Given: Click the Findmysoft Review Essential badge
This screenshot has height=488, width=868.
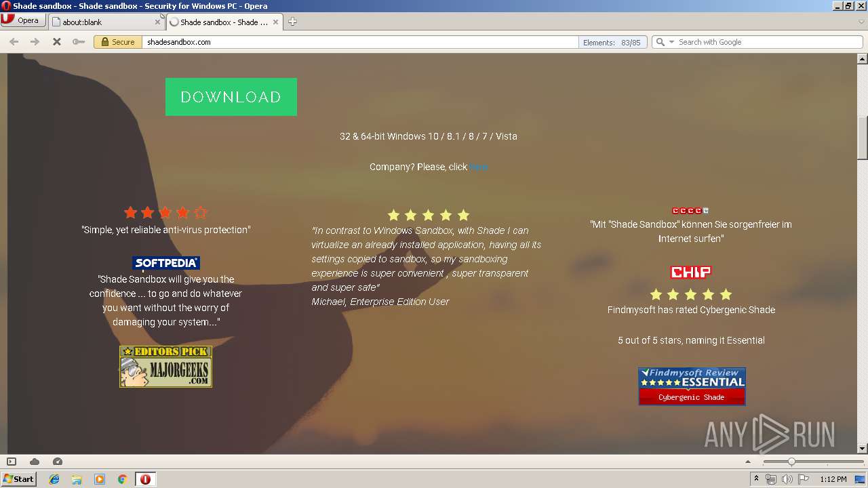Looking at the screenshot, I should tap(692, 386).
